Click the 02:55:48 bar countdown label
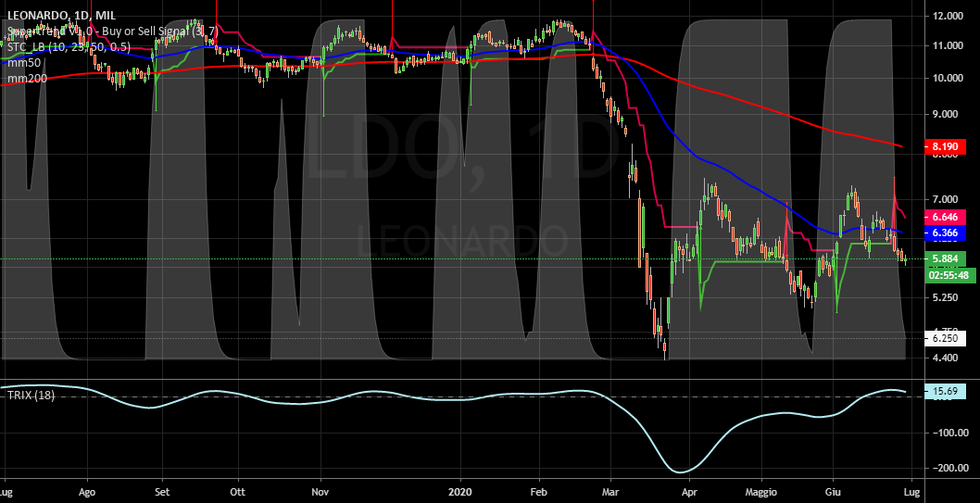This screenshot has height=503, width=980. 949,275
